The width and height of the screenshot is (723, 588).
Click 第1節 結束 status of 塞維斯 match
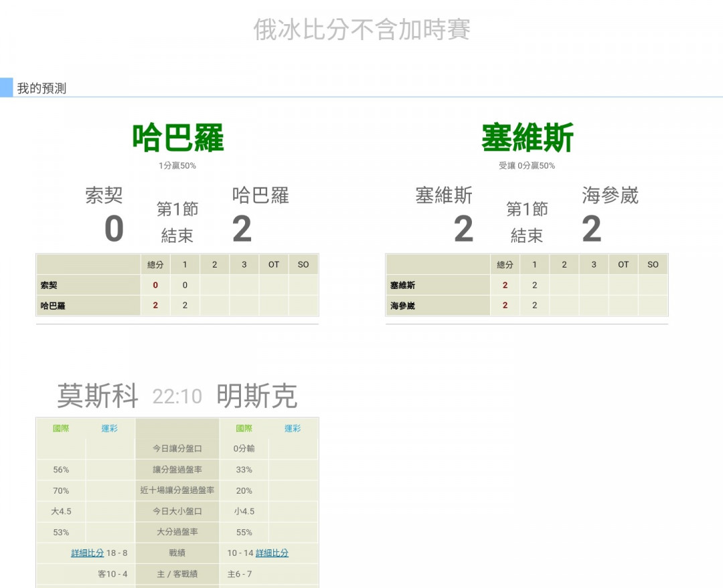[527, 223]
